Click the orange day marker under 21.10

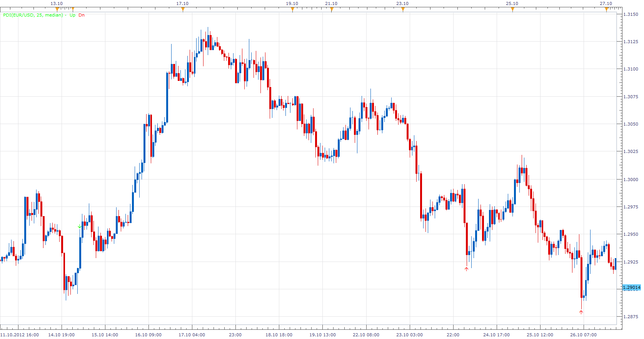click(x=332, y=9)
